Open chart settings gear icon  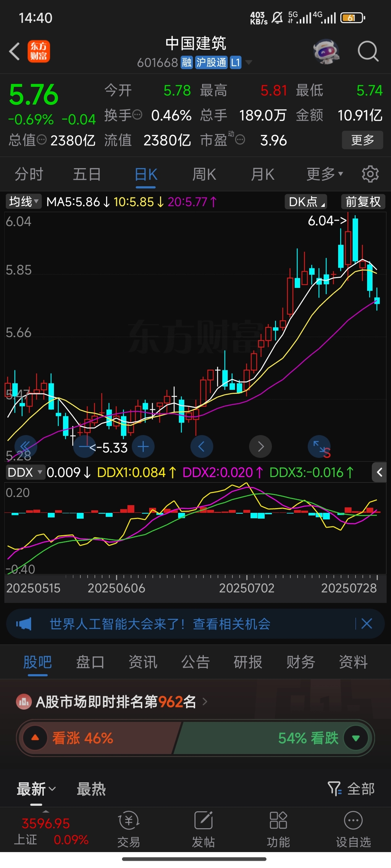pyautogui.click(x=370, y=174)
